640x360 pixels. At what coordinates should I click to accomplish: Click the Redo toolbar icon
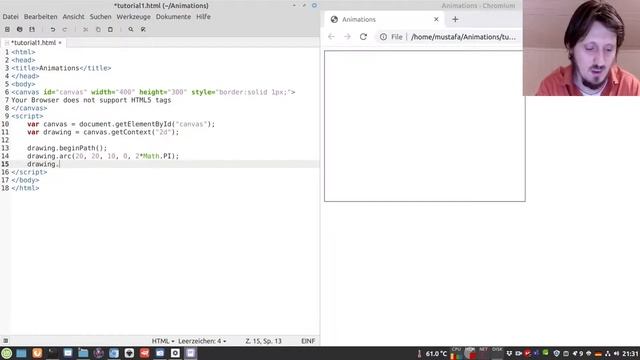65,29
